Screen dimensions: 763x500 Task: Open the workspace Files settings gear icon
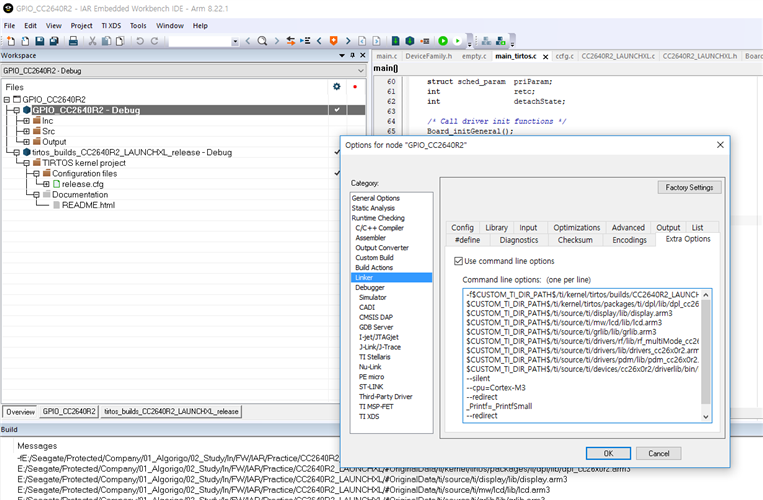tap(337, 87)
